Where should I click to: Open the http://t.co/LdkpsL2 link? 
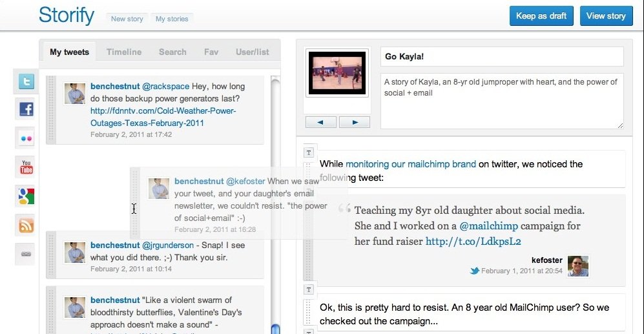click(x=473, y=241)
